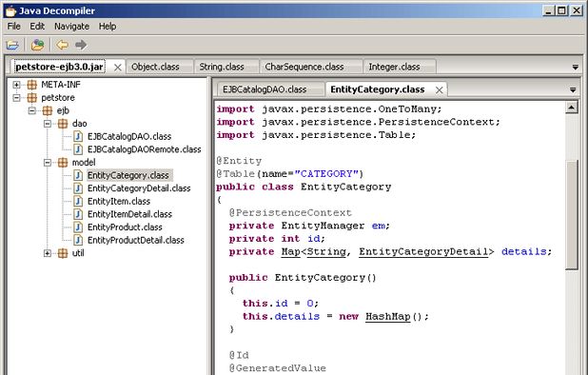
Task: Click the Backward navigation arrow icon
Action: coord(62,45)
